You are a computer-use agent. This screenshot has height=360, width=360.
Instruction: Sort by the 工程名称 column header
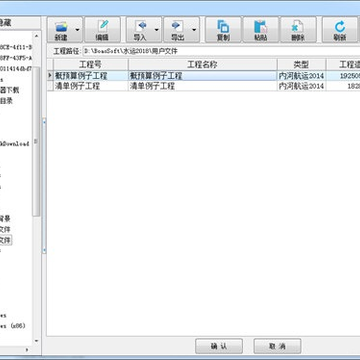[x=203, y=64]
